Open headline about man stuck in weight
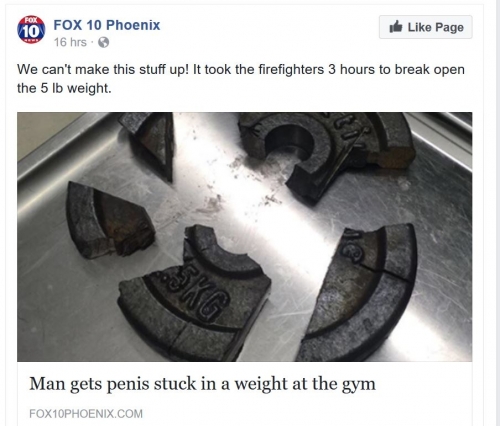 [x=202, y=384]
